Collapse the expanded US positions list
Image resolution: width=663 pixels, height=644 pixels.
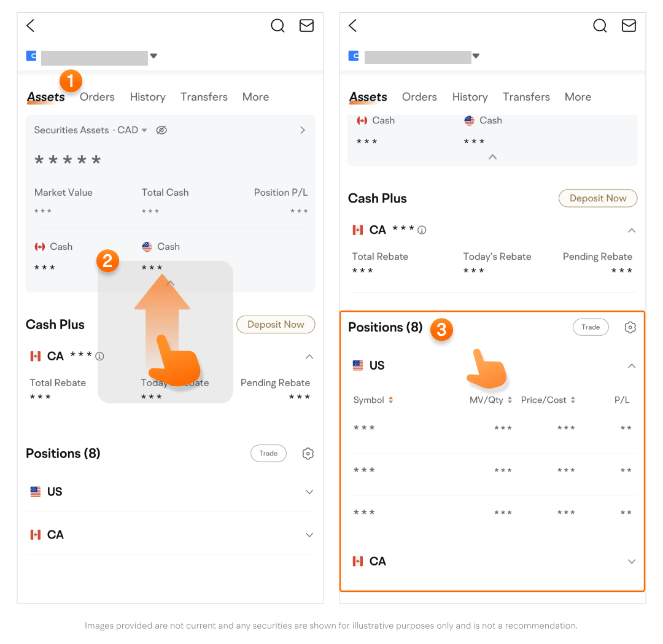click(x=631, y=366)
